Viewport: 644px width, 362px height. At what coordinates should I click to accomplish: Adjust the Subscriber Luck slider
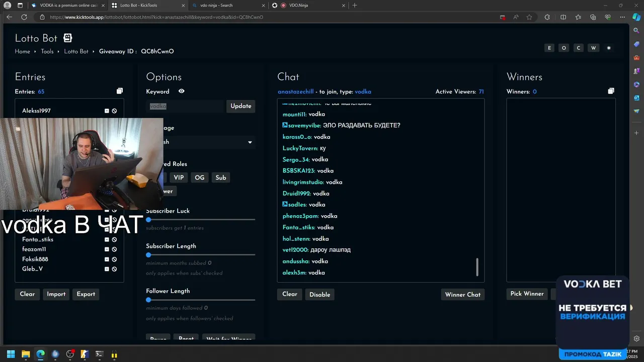click(200, 220)
